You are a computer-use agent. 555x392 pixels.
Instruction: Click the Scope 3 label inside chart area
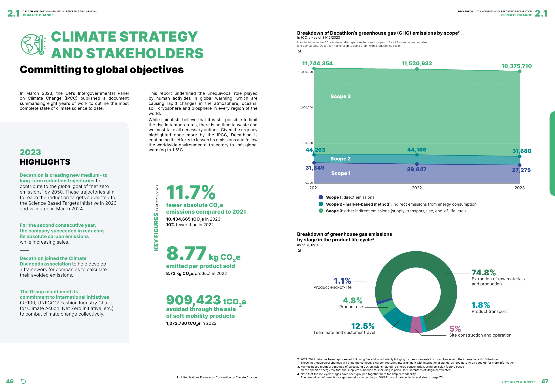coord(340,96)
